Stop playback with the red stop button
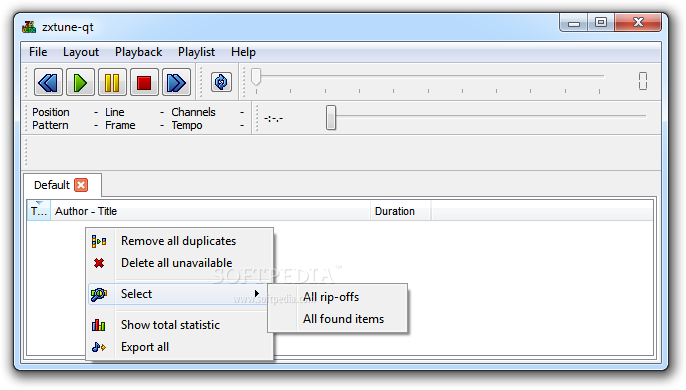The height and width of the screenshot is (390, 686). coord(144,82)
